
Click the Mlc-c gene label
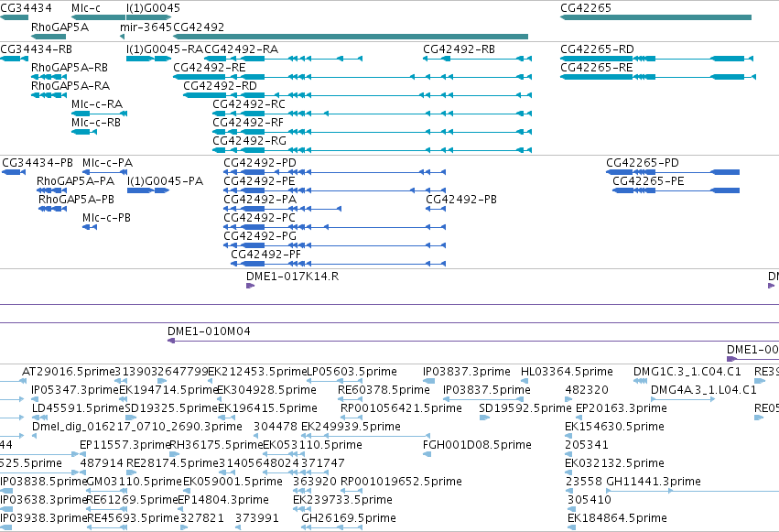(x=86, y=8)
